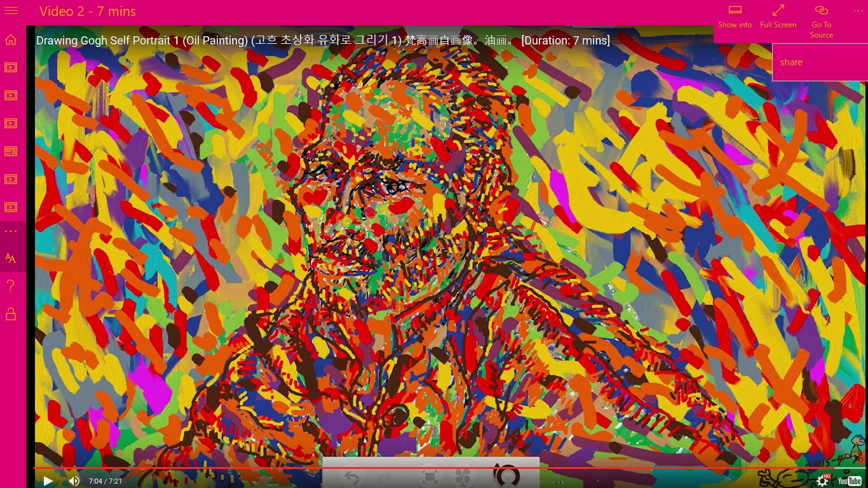The image size is (868, 488).
Task: Click the 'Video 2 - 7 mins' header
Action: coord(88,11)
